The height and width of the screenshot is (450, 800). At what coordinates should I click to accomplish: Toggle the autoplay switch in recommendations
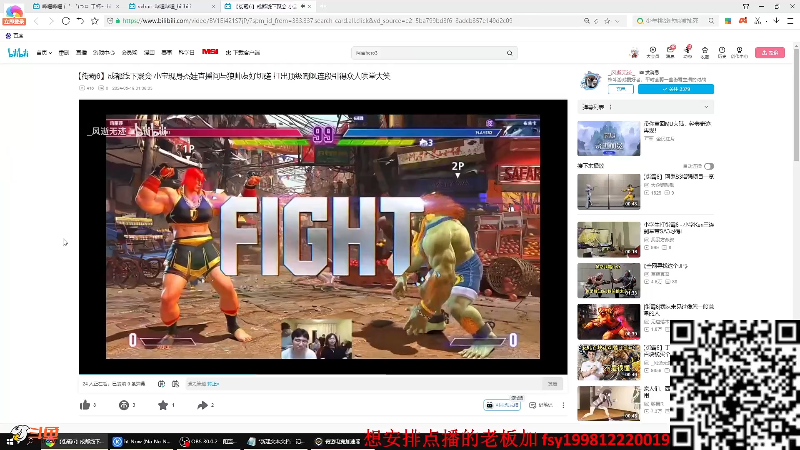[709, 166]
